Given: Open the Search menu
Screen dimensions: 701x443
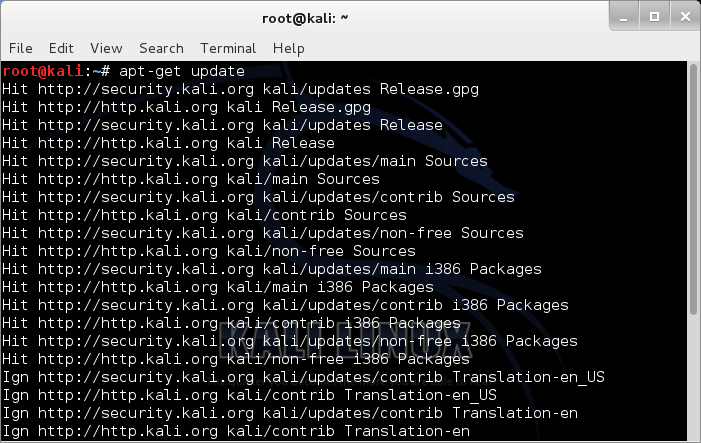Looking at the screenshot, I should [x=161, y=48].
